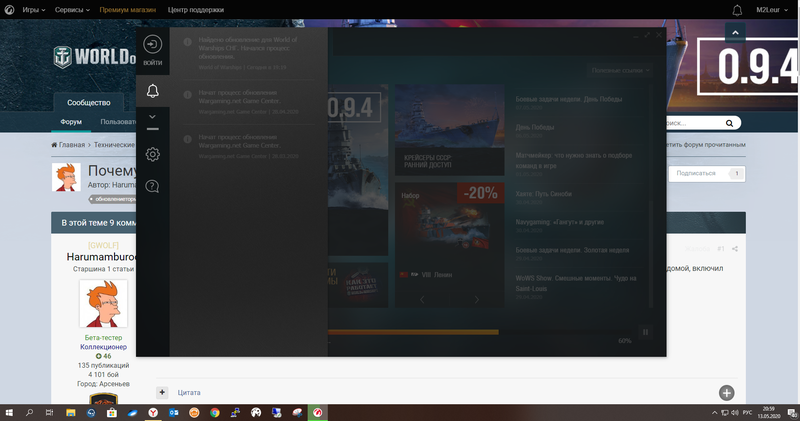Click the plus multi-quote button
This screenshot has width=800, height=421.
point(162,392)
